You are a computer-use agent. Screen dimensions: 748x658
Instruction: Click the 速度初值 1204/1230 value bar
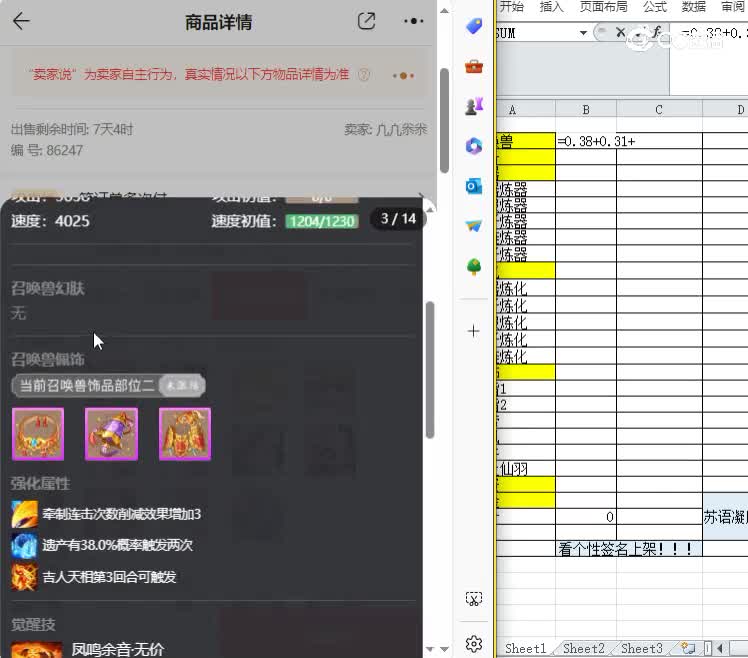[x=322, y=221]
